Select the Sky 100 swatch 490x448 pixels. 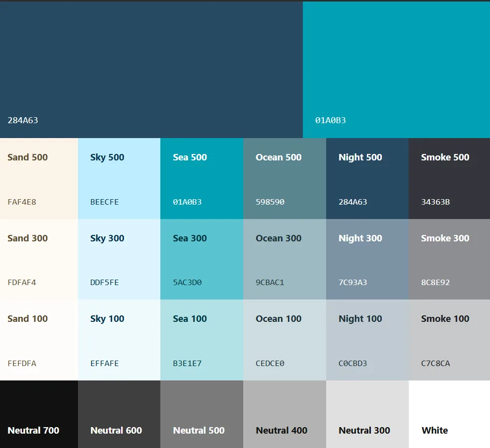point(119,340)
